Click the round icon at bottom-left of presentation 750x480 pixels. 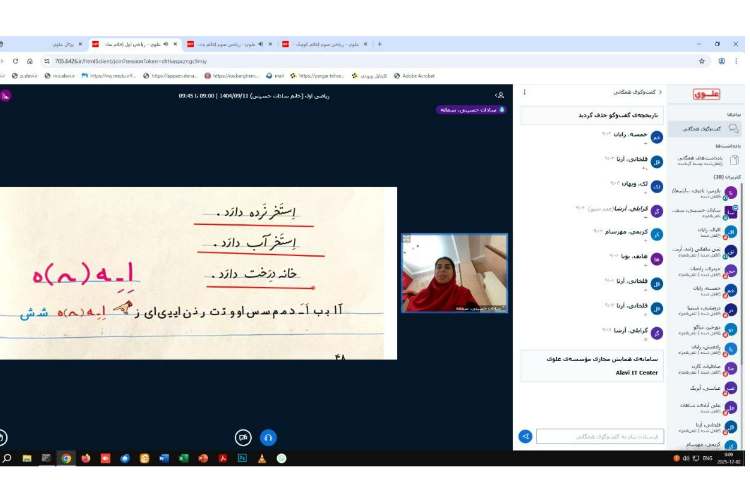click(x=3, y=437)
